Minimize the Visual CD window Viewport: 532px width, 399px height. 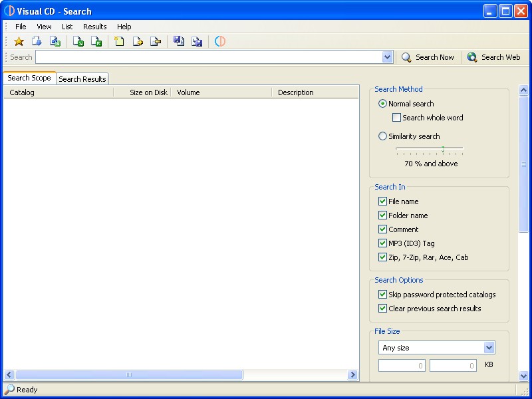point(490,11)
